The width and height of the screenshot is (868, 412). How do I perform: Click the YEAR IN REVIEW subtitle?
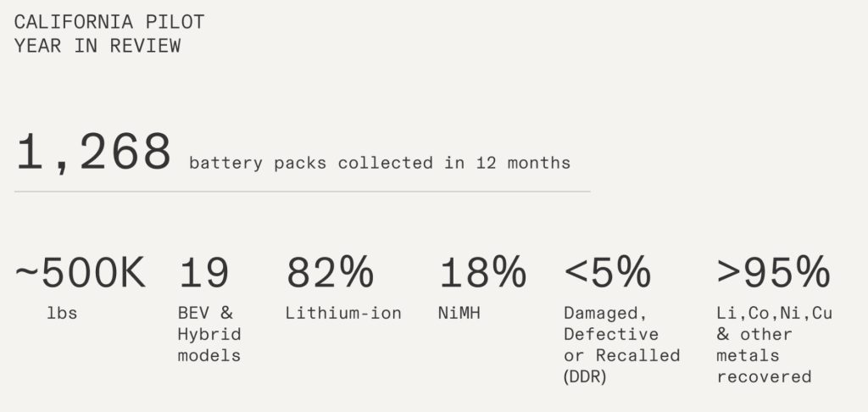click(x=97, y=46)
